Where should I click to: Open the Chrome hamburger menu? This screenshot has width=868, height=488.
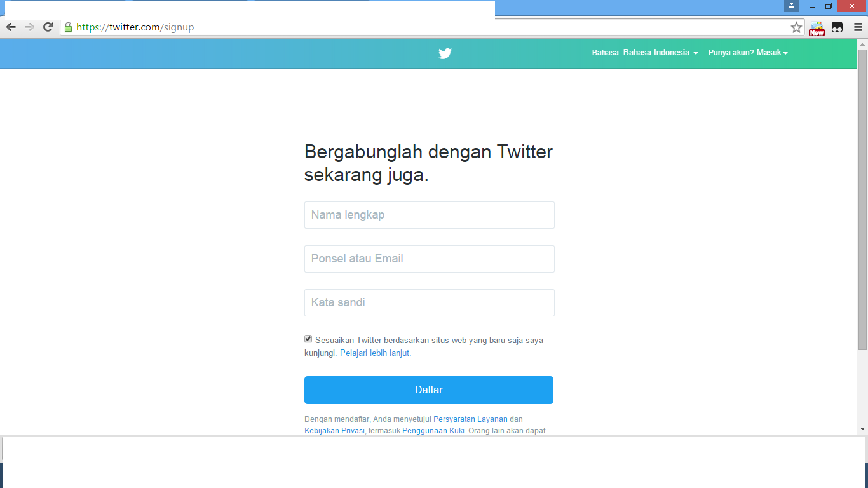[858, 27]
